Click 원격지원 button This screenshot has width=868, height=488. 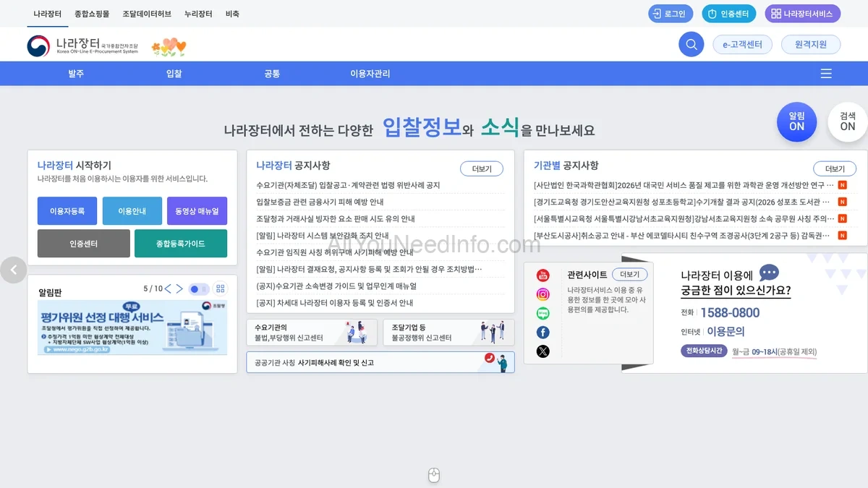[810, 45]
